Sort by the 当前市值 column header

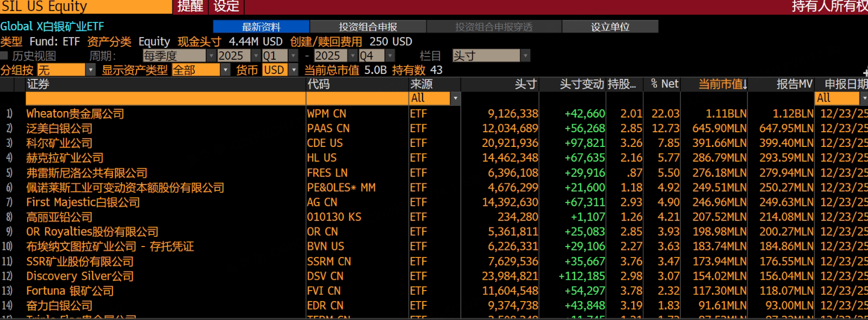(714, 84)
